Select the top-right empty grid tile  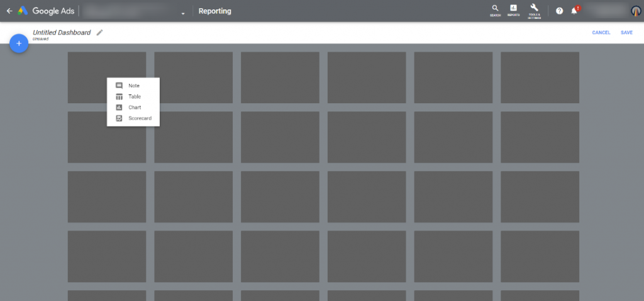pos(540,77)
